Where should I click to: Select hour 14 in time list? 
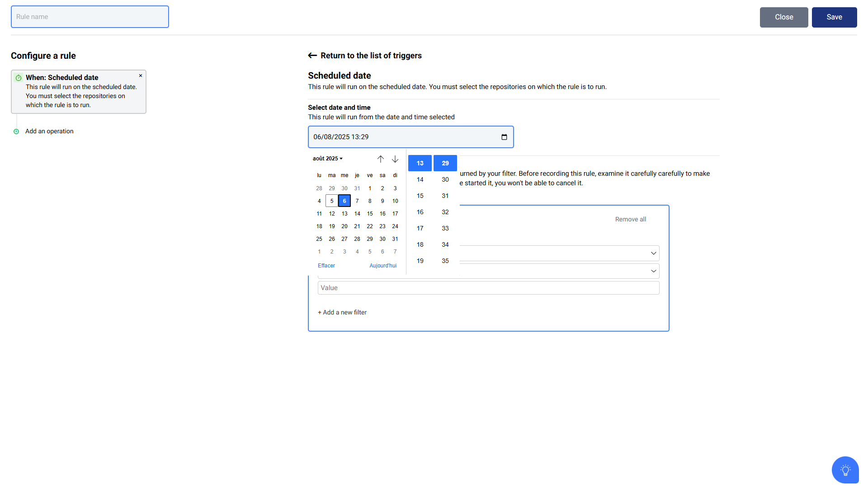pos(420,179)
